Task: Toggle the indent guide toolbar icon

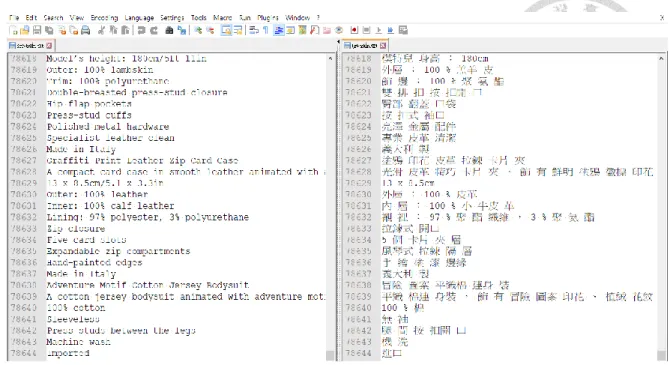Action: coord(279,30)
